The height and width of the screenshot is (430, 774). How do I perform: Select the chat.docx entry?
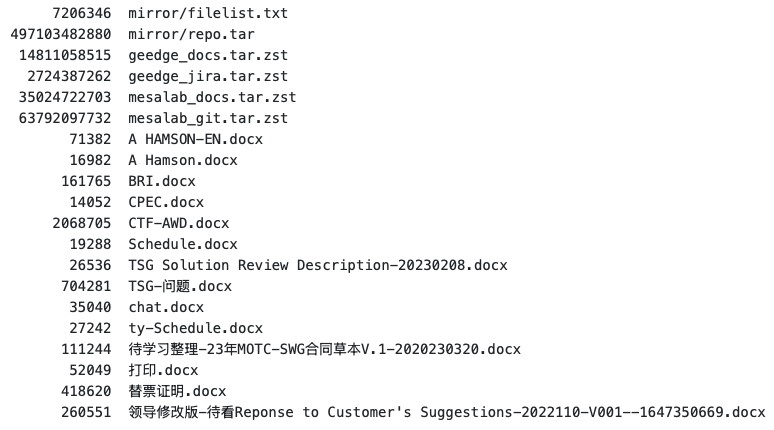click(166, 308)
